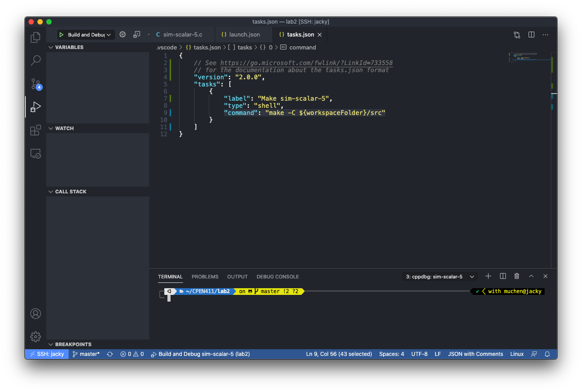Open the Run and Debug view
Screen dimensions: 582x392
coord(36,106)
